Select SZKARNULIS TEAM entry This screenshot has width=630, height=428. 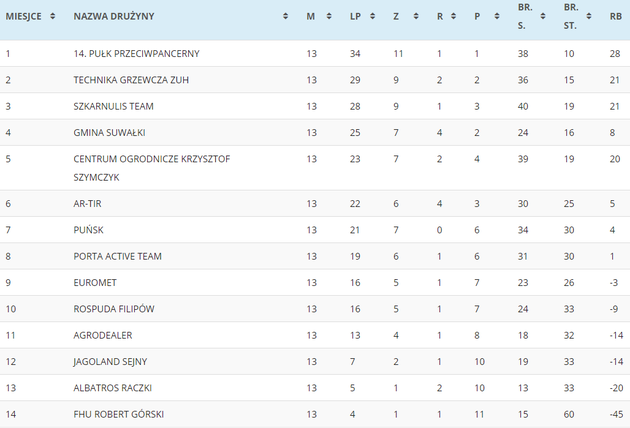(x=113, y=106)
